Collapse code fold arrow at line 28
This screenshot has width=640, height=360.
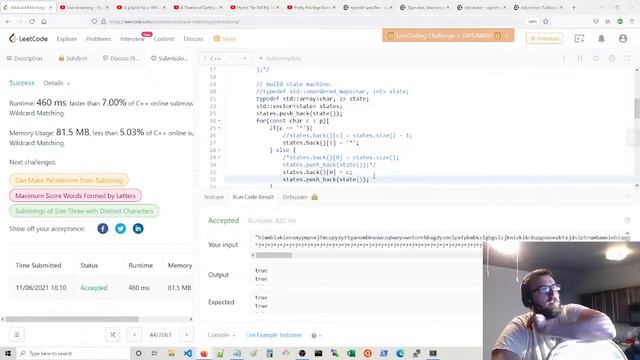[219, 150]
